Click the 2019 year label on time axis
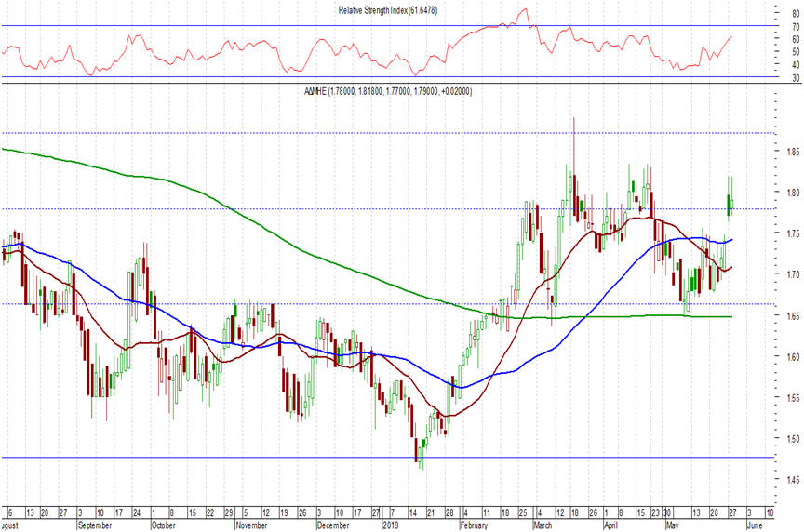 coord(392,525)
